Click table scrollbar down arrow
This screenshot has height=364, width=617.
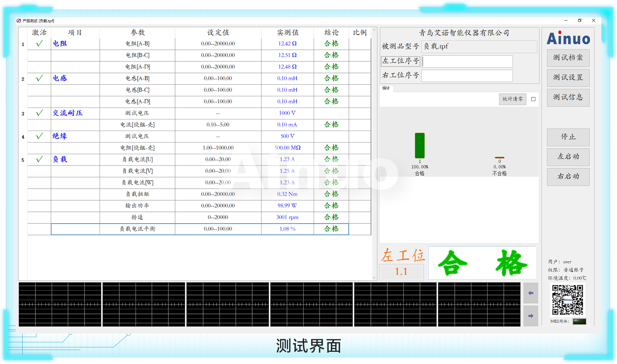point(374,278)
